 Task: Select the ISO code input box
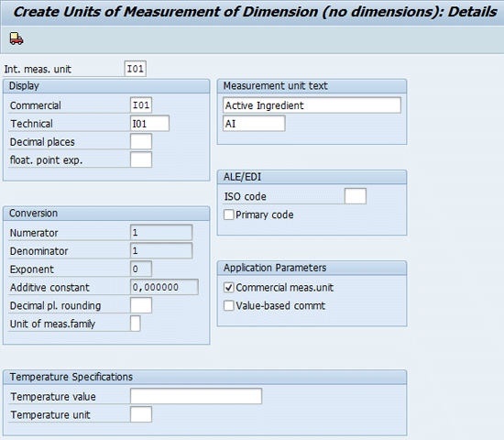click(356, 196)
